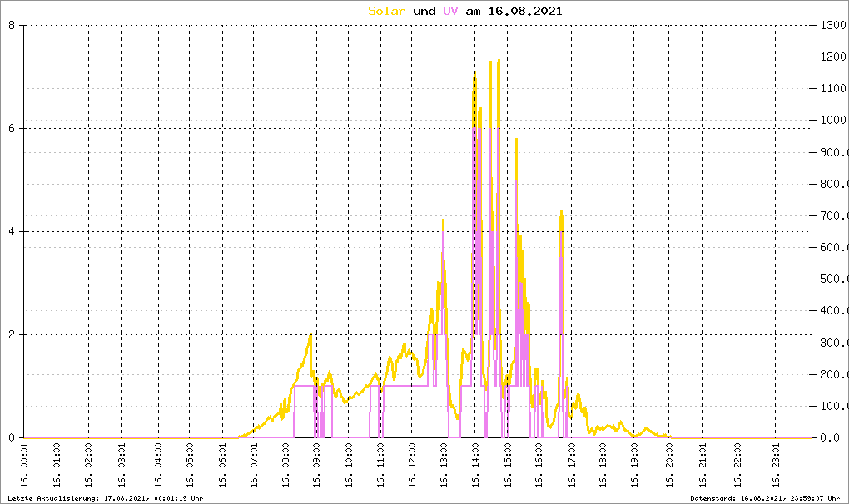Image resolution: width=849 pixels, height=504 pixels.
Task: Click the time label '16. 04:00'
Action: coord(158,466)
